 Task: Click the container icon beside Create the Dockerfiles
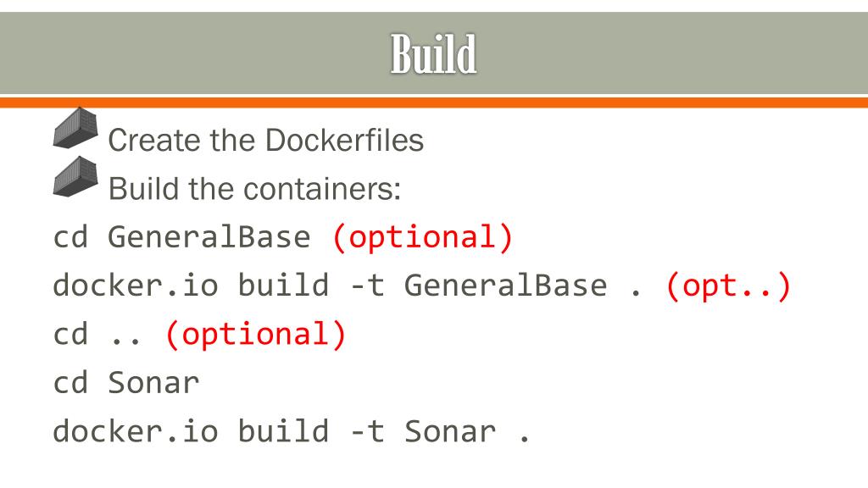point(75,127)
